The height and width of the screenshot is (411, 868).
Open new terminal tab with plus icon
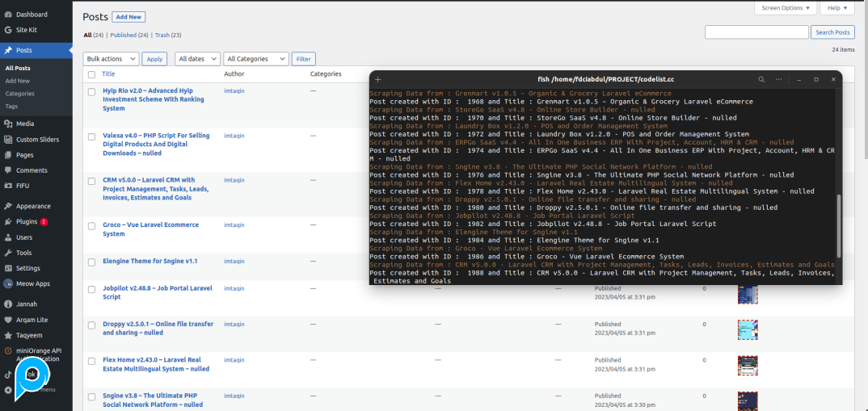(377, 80)
